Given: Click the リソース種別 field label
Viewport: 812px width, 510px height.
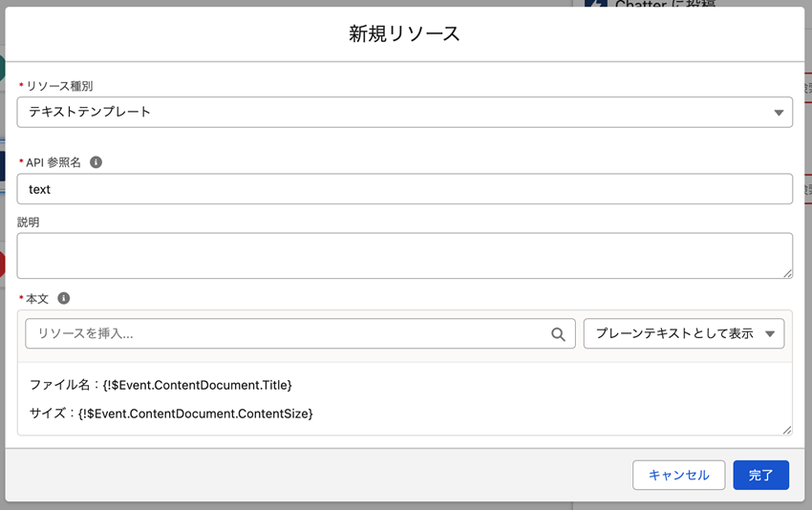Looking at the screenshot, I should (59, 86).
